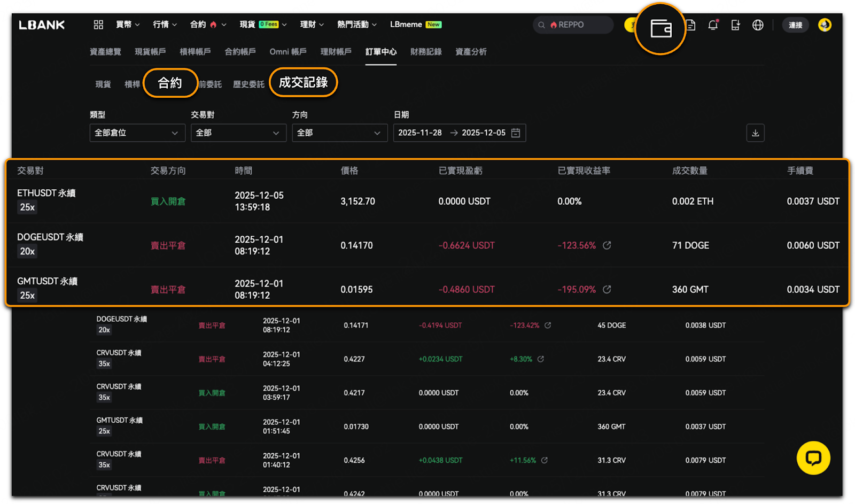The height and width of the screenshot is (504, 855).
Task: Open the wallet assets icon
Action: [x=660, y=28]
